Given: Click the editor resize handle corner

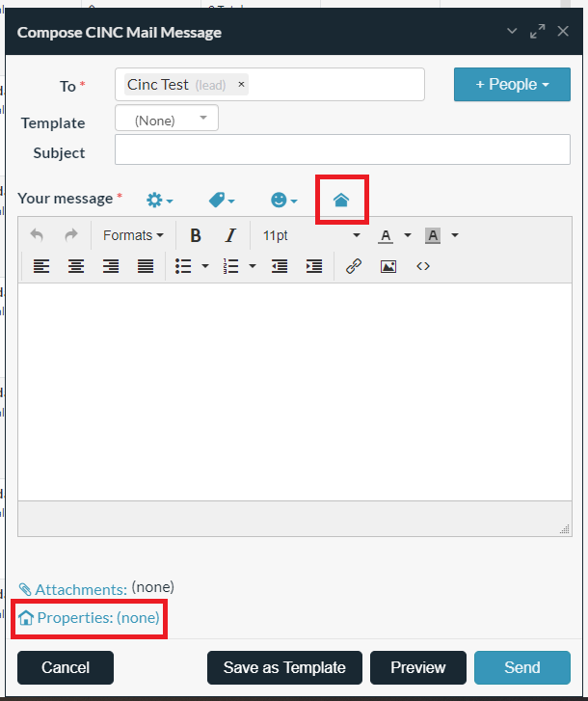Looking at the screenshot, I should [565, 529].
